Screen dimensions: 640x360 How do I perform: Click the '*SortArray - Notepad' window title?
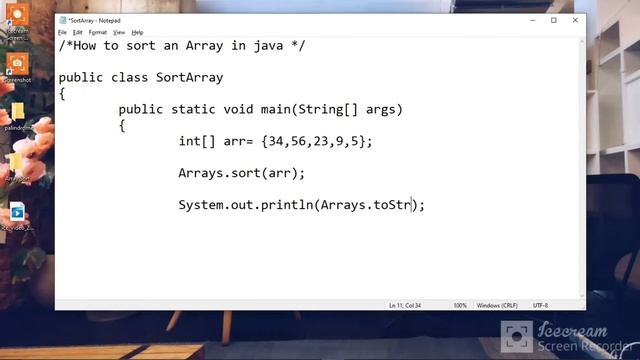tap(94, 20)
